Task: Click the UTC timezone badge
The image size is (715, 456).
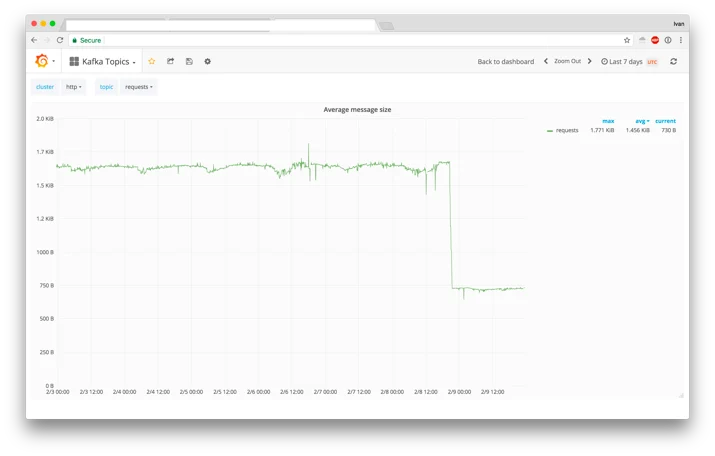Action: (x=652, y=62)
